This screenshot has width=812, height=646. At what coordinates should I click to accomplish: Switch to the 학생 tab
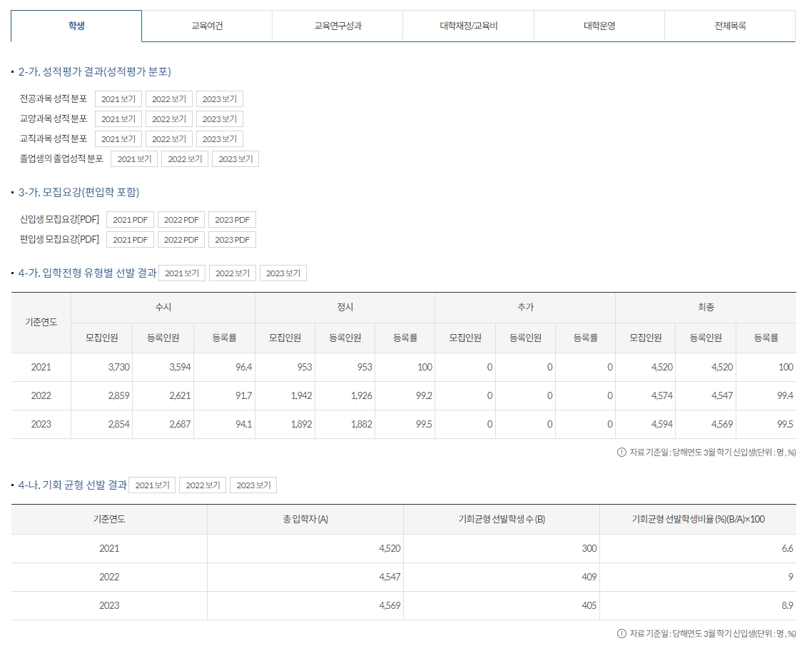pyautogui.click(x=76, y=26)
